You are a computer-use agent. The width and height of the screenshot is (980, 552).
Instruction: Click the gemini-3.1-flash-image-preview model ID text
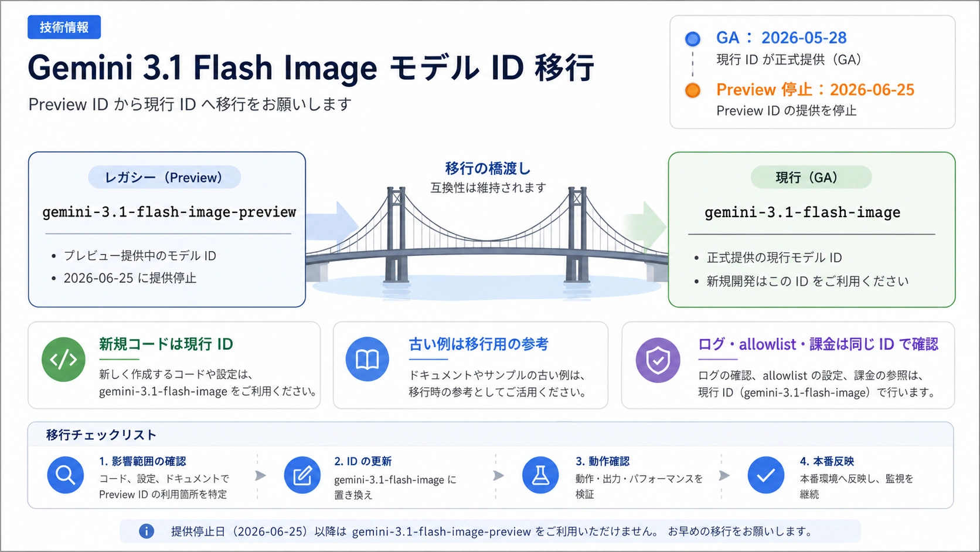click(x=169, y=212)
